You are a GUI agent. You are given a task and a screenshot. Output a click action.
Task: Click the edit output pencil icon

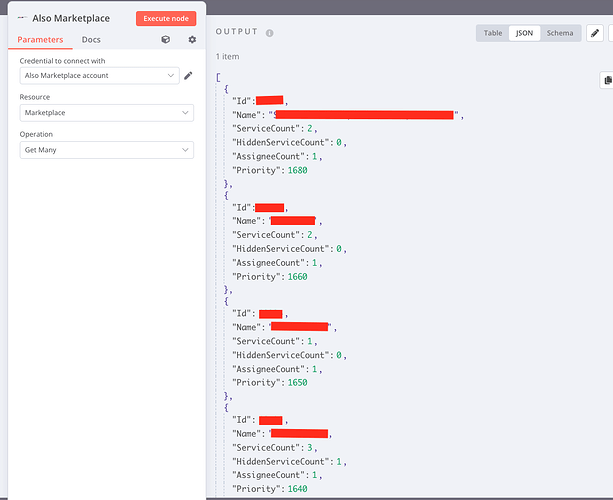(x=595, y=33)
